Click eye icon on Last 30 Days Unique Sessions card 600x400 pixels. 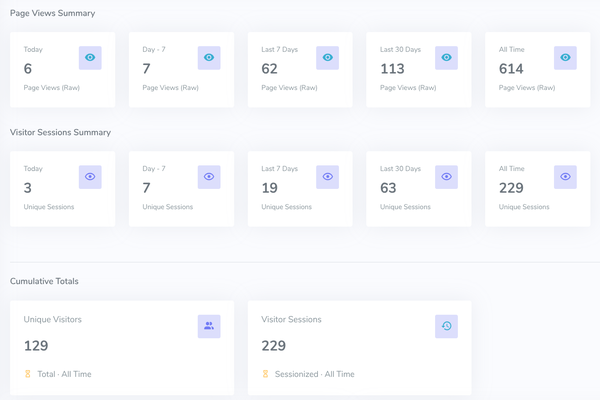tap(447, 177)
